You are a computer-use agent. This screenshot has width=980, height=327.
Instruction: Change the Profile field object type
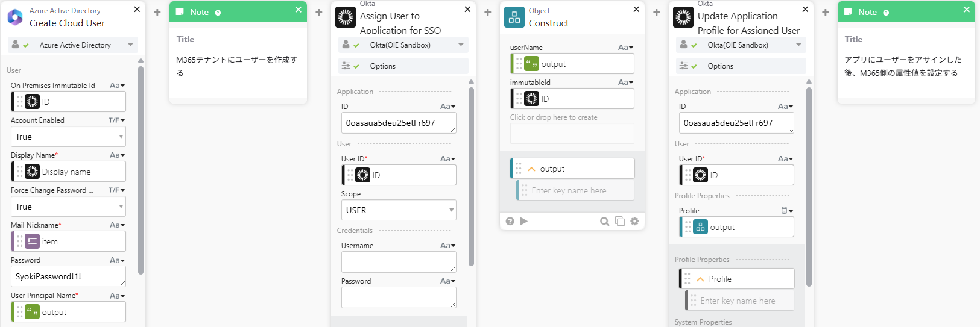tap(787, 211)
